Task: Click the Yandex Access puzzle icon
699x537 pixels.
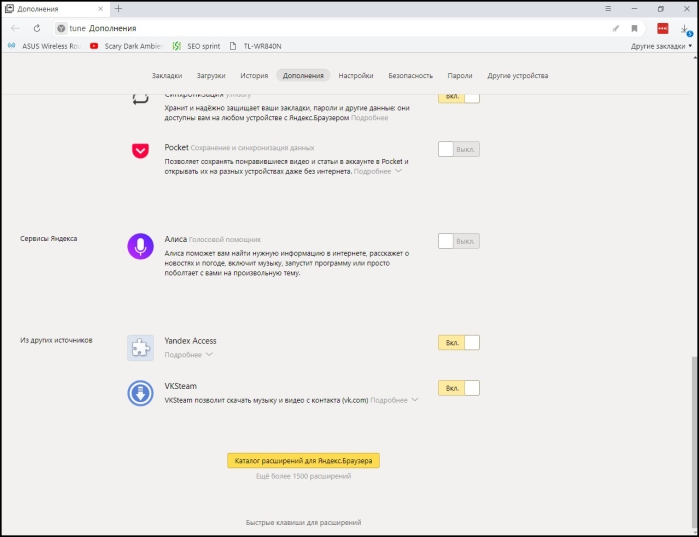Action: (140, 348)
